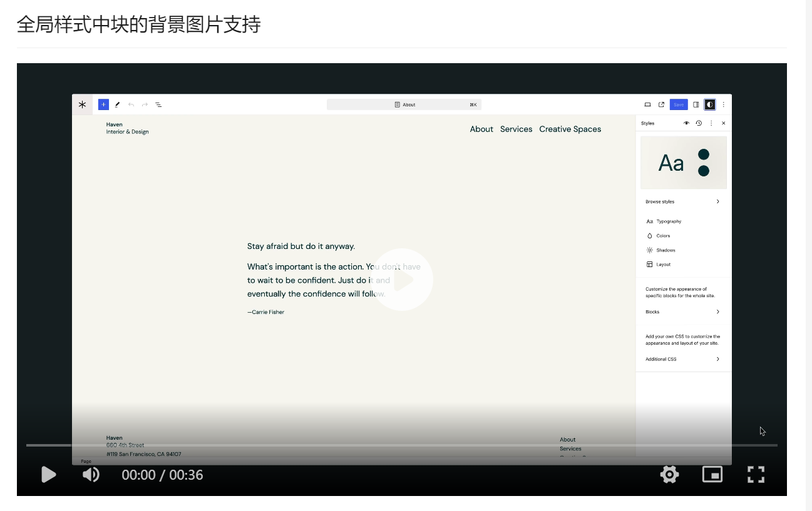Expand Additional CSS
The width and height of the screenshot is (812, 511).
[x=684, y=358]
